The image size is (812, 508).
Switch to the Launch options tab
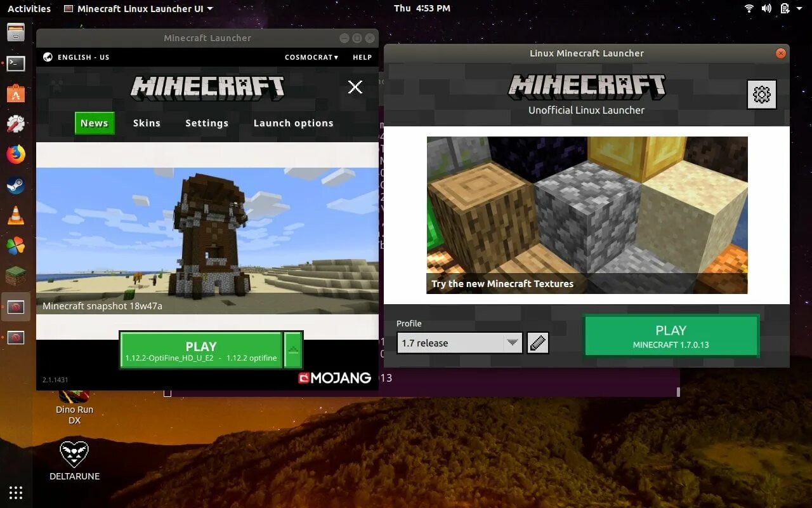(x=293, y=123)
